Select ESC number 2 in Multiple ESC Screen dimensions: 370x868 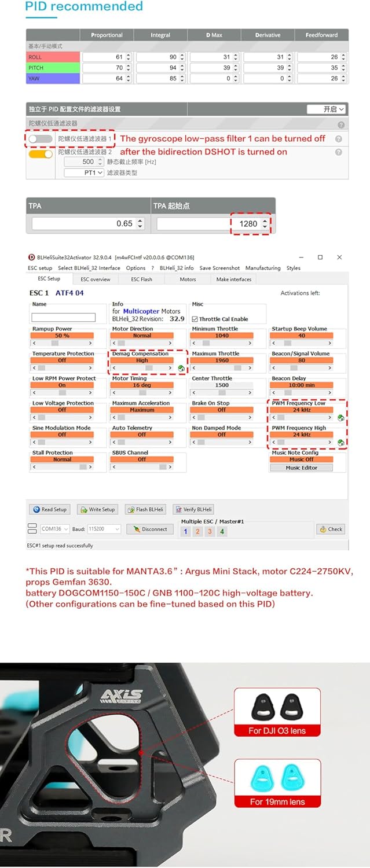pyautogui.click(x=197, y=531)
